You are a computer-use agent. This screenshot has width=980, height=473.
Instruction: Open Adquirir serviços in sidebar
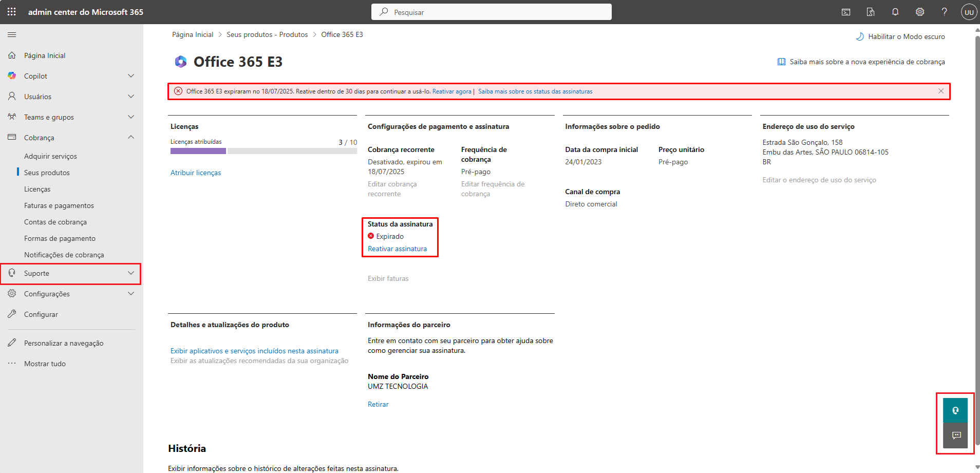pyautogui.click(x=50, y=156)
